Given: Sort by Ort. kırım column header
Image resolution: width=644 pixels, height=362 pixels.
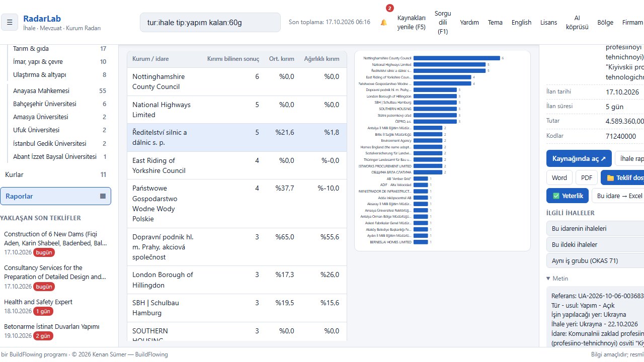Looking at the screenshot, I should pos(282,59).
